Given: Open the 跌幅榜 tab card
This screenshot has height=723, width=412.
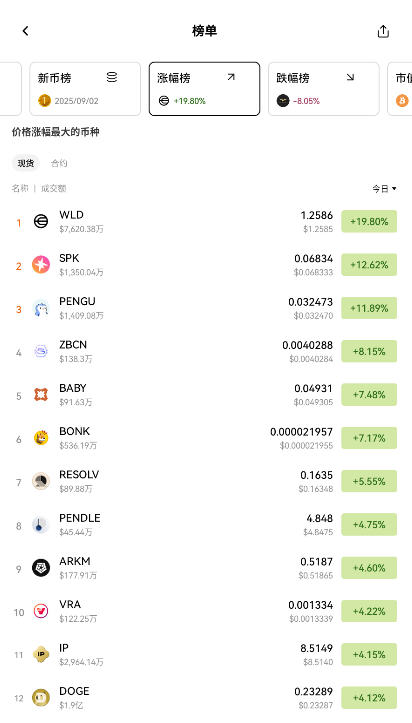Looking at the screenshot, I should coord(324,89).
